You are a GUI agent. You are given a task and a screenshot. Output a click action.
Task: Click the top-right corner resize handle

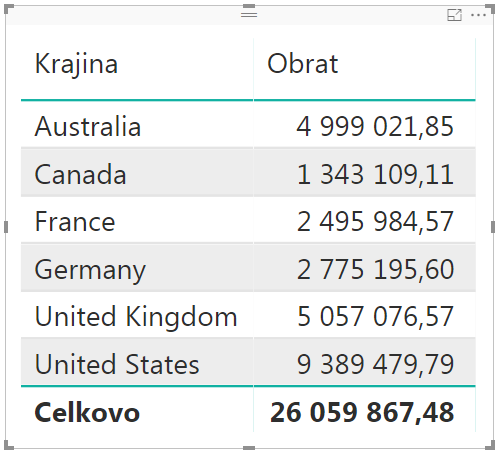(490, 9)
